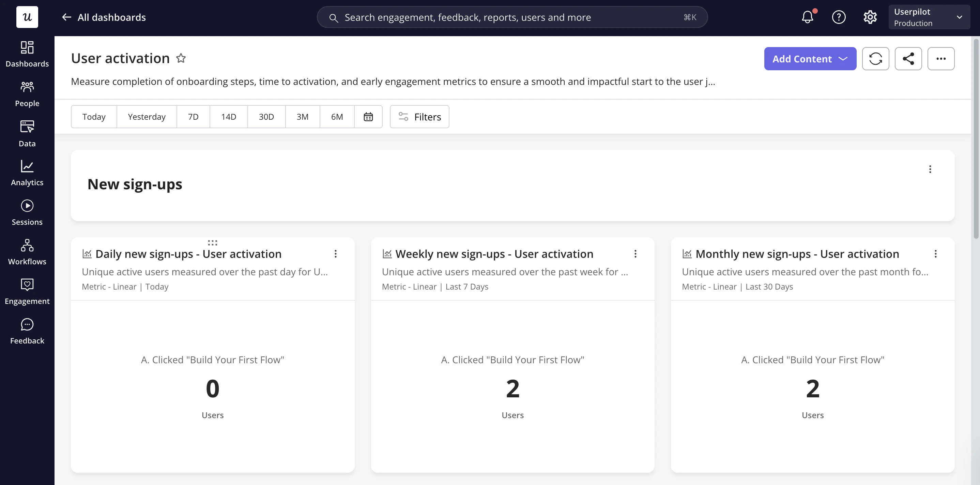Viewport: 980px width, 485px height.
Task: Open the custom date calendar picker
Action: [368, 117]
